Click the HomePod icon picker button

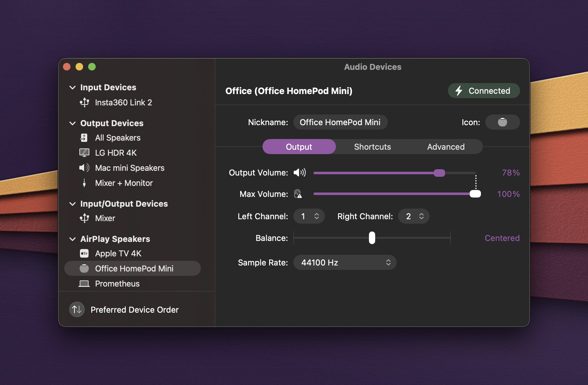502,122
